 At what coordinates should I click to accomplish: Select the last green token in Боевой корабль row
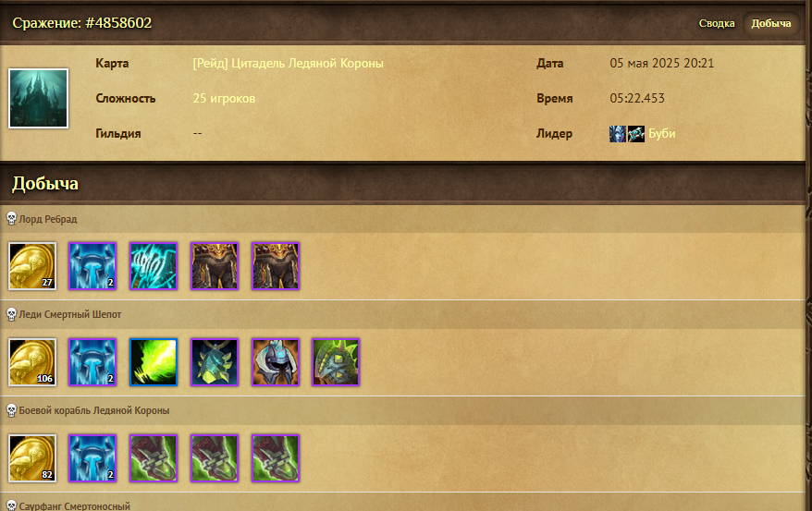[276, 458]
